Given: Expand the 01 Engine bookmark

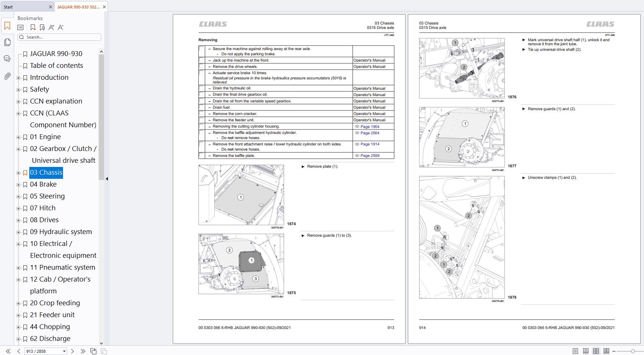Looking at the screenshot, I should pos(19,137).
